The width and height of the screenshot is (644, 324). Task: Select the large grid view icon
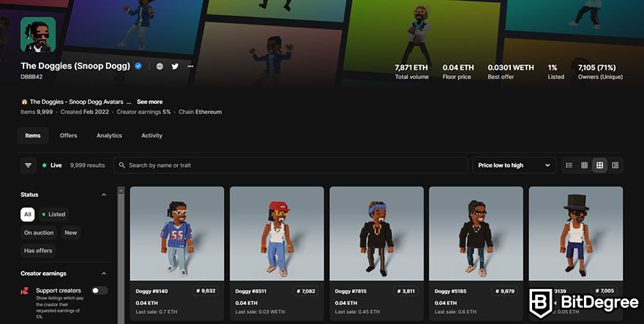[x=599, y=165]
